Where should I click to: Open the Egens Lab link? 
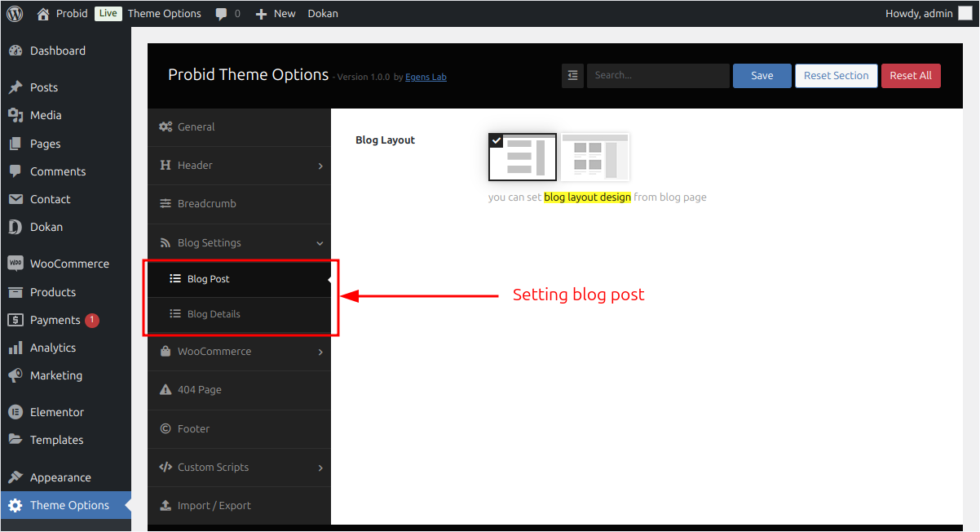click(x=426, y=78)
